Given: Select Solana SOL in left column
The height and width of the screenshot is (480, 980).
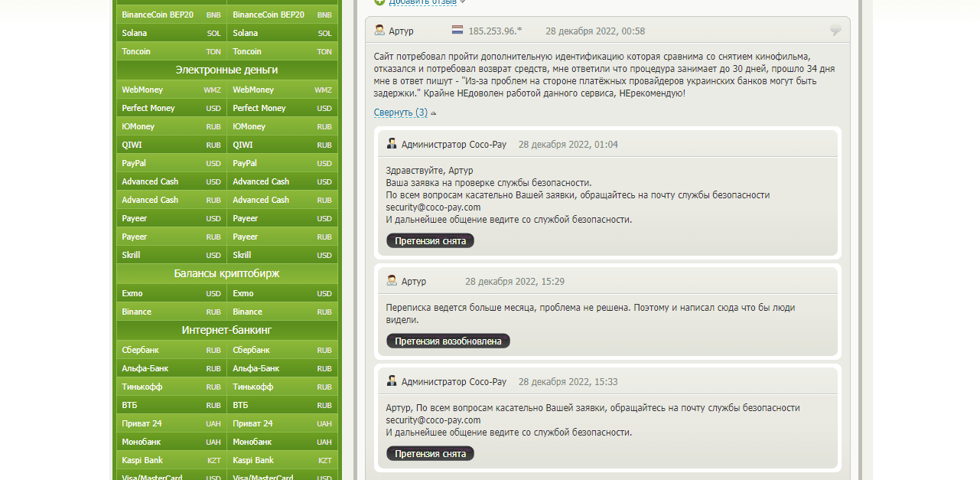Looking at the screenshot, I should [x=171, y=33].
